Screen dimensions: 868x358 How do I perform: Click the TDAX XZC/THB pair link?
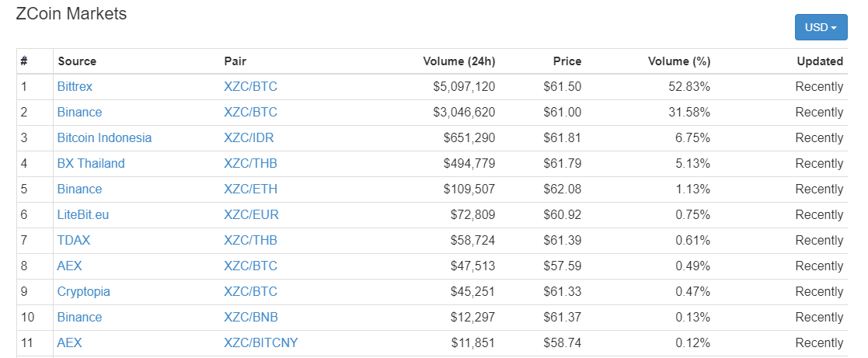250,240
